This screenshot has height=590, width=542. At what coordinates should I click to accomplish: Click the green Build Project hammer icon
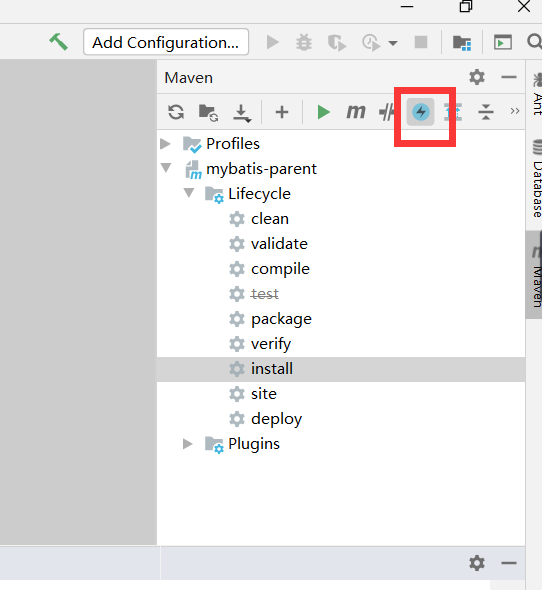58,42
